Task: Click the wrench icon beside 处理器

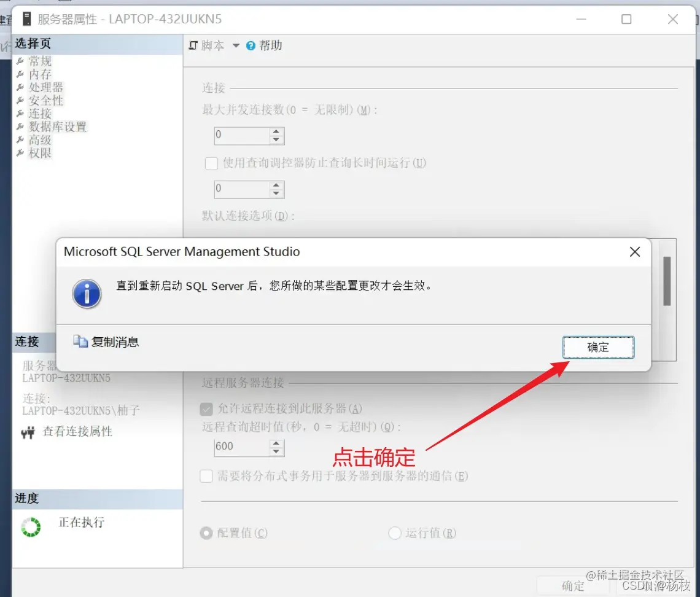Action: point(20,87)
